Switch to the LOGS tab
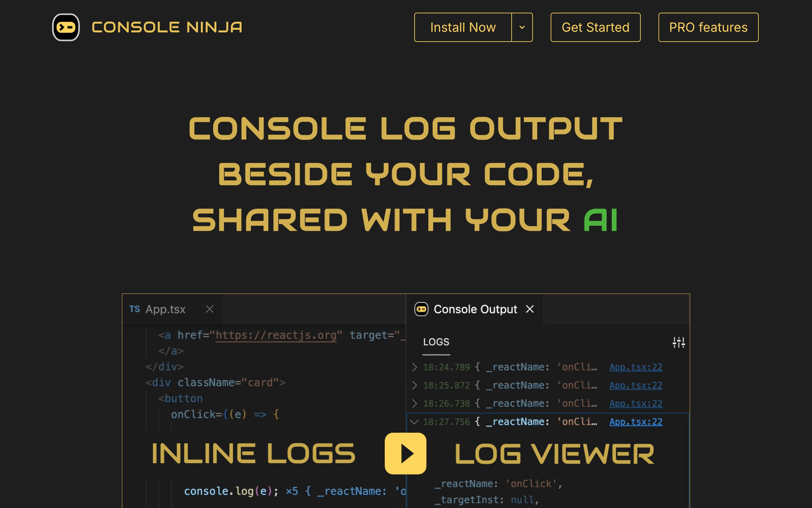 (436, 342)
